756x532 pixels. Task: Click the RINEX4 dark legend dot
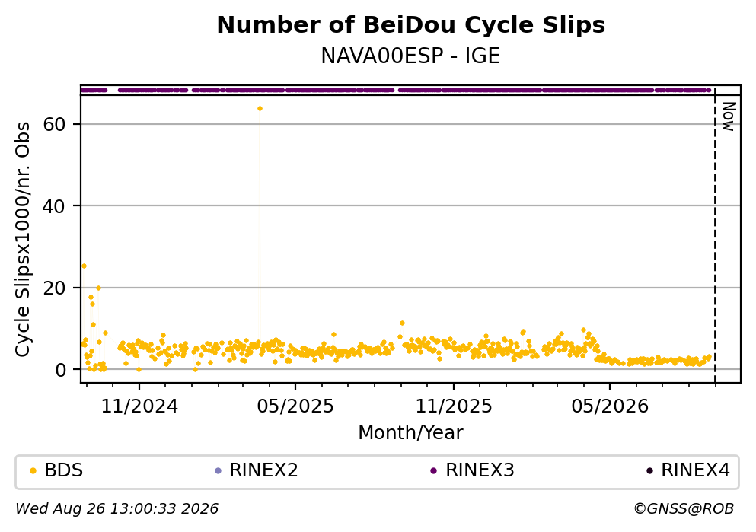[649, 471]
